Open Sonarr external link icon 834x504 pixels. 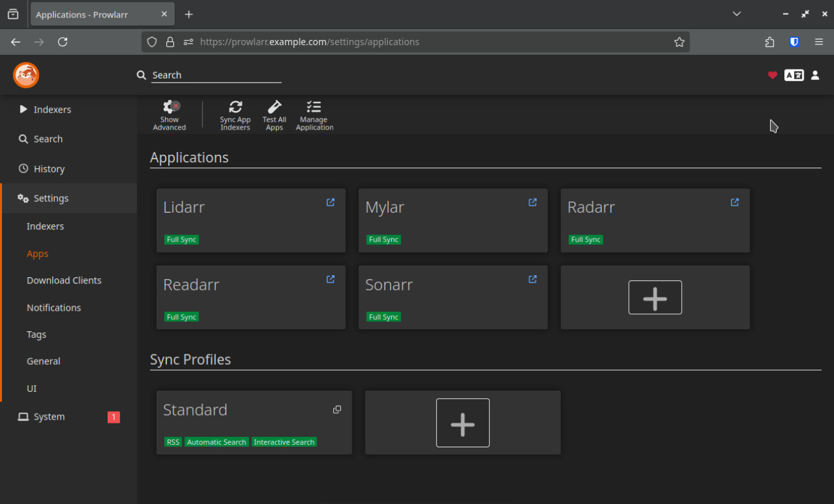(533, 280)
